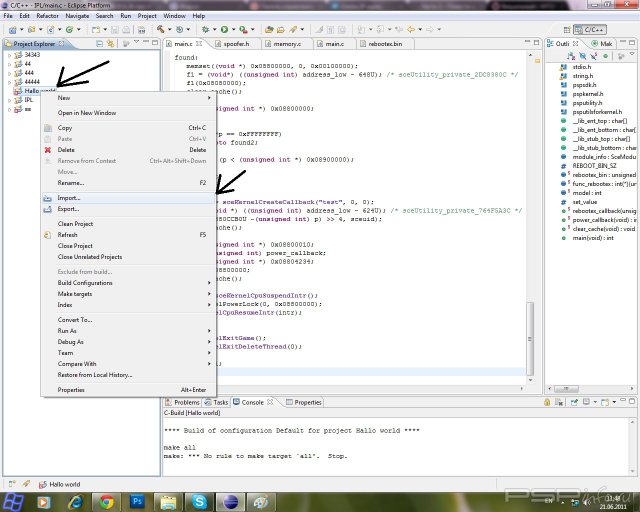
Task: Click Clean Project in the context menu
Action: tap(75, 224)
